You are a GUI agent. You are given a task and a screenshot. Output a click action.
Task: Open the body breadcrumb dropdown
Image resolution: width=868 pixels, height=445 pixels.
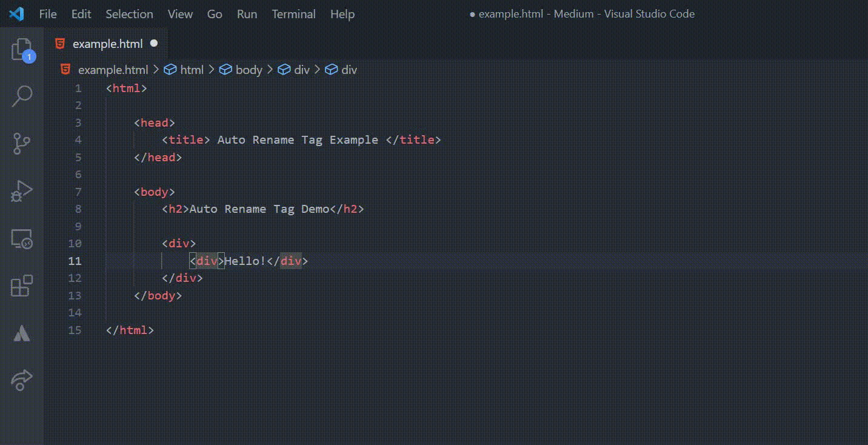coord(241,70)
